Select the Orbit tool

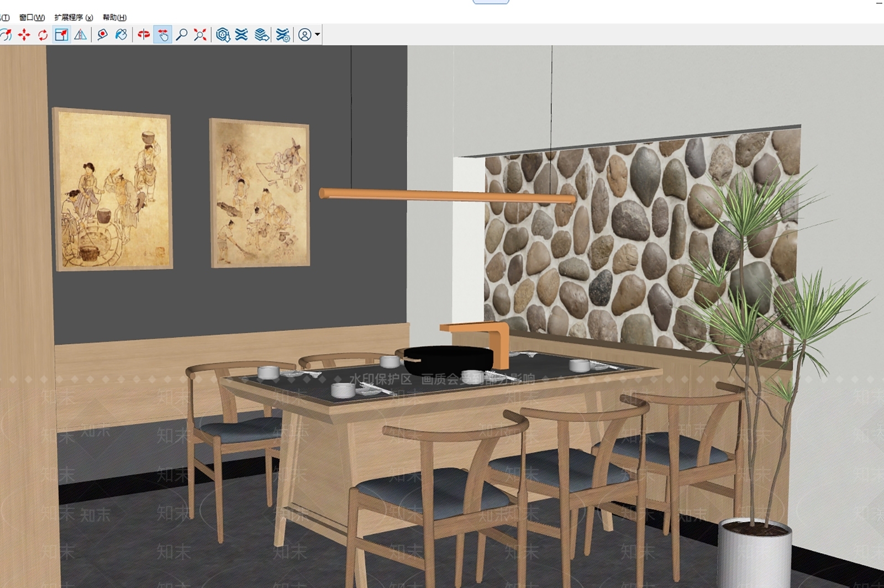coord(144,35)
